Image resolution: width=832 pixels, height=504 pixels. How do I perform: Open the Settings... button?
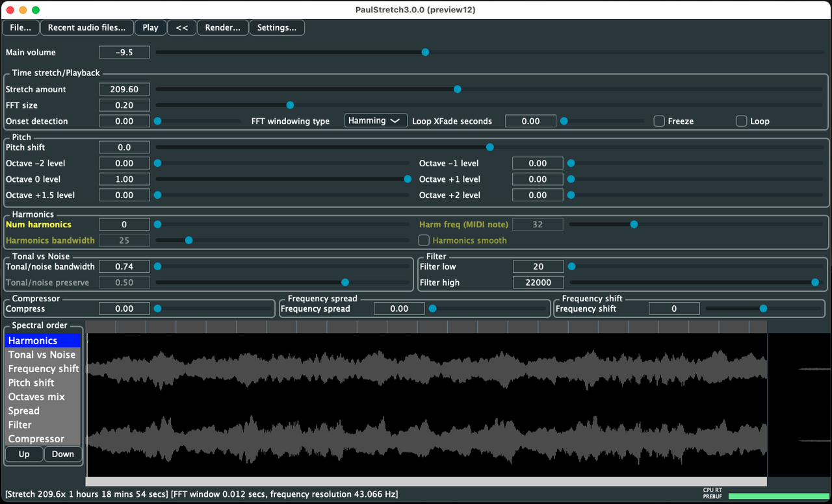click(x=277, y=27)
